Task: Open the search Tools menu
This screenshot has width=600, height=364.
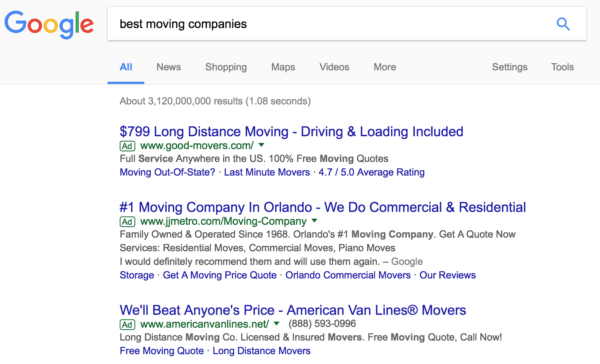Action: click(562, 67)
